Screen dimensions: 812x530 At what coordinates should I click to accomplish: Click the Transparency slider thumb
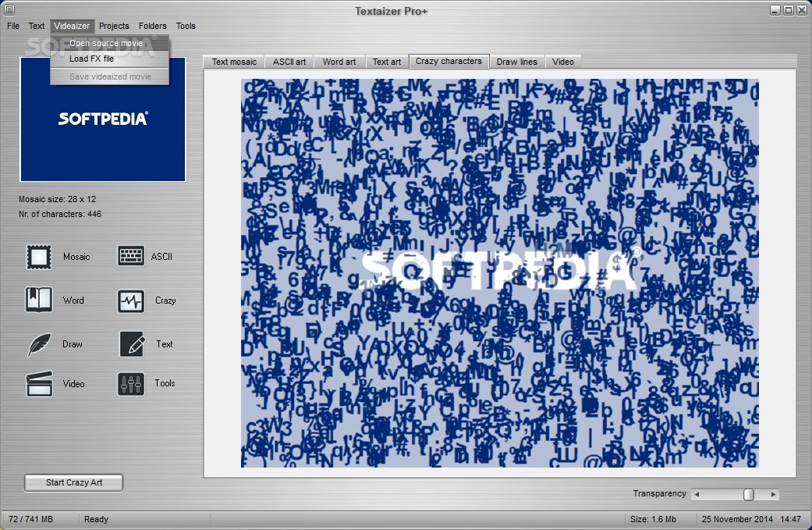[748, 495]
